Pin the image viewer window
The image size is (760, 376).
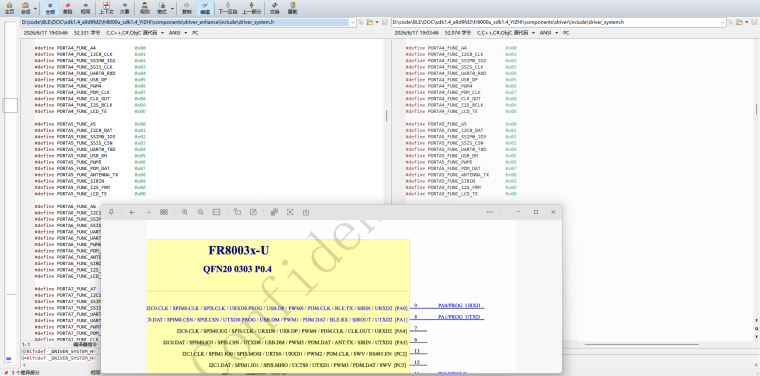tap(111, 212)
